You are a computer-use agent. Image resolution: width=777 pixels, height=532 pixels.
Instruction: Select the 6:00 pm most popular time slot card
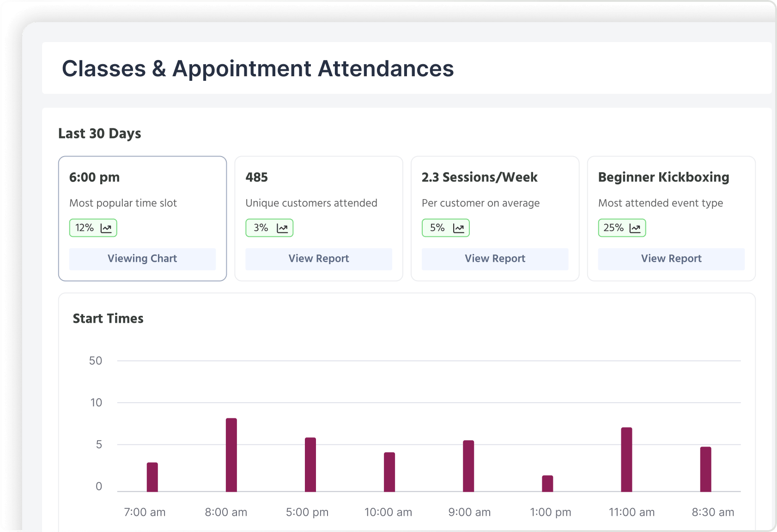(x=142, y=218)
